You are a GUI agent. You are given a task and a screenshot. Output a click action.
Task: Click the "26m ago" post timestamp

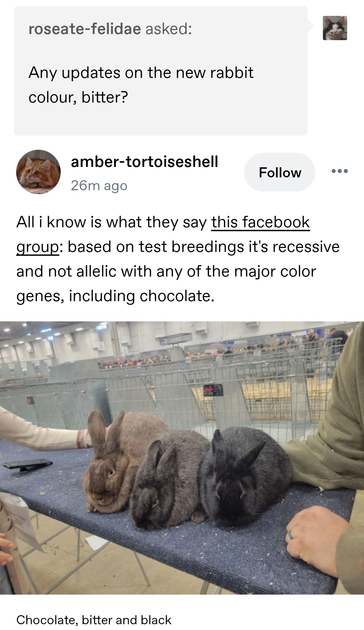click(x=99, y=185)
